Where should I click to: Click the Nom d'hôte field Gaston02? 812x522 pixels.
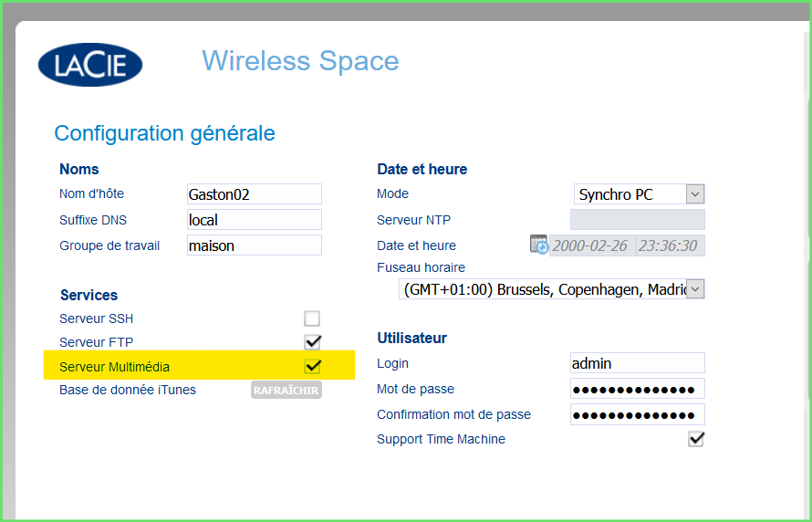point(254,194)
